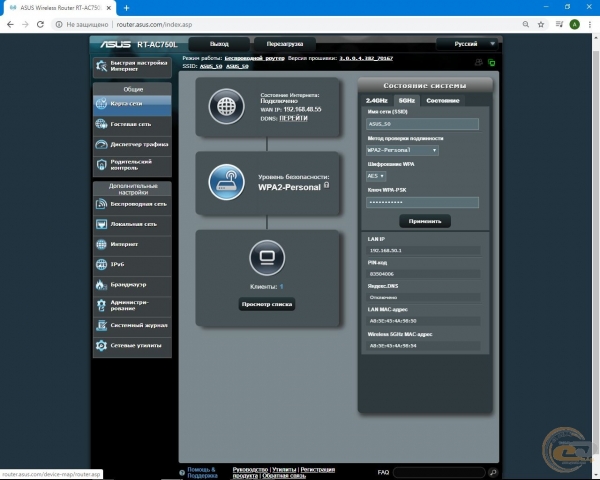The height and width of the screenshot is (480, 600).
Task: Switch to the Состояние tab
Action: click(x=443, y=101)
